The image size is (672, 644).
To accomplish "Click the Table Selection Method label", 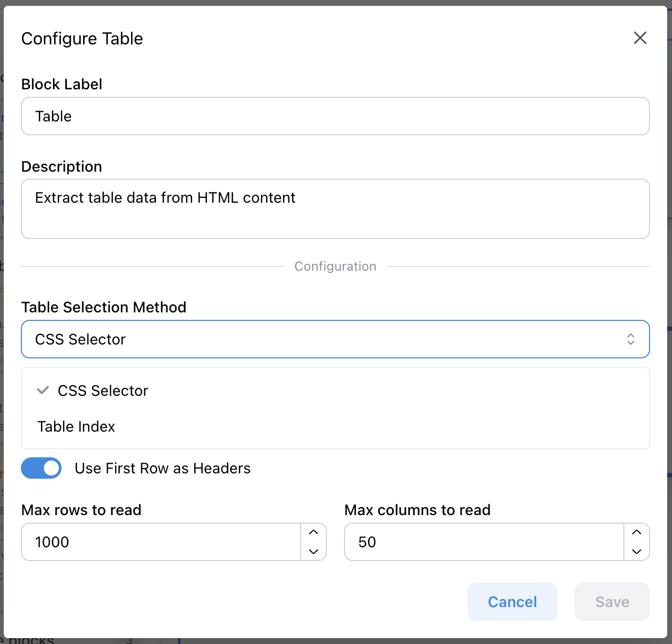I will pyautogui.click(x=104, y=308).
